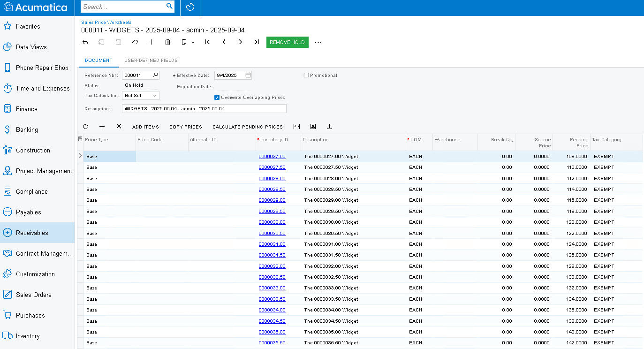Go to the last record
644x349 pixels.
(x=257, y=42)
